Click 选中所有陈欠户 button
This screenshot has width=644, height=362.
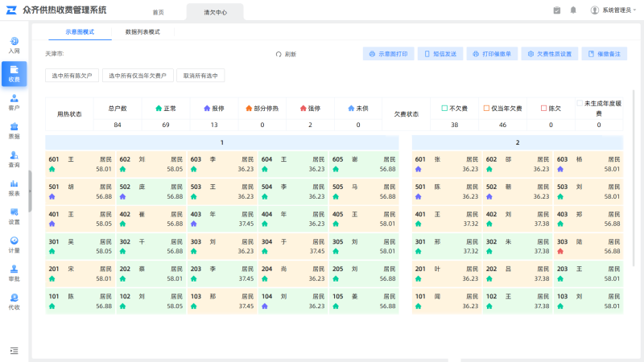pyautogui.click(x=72, y=76)
